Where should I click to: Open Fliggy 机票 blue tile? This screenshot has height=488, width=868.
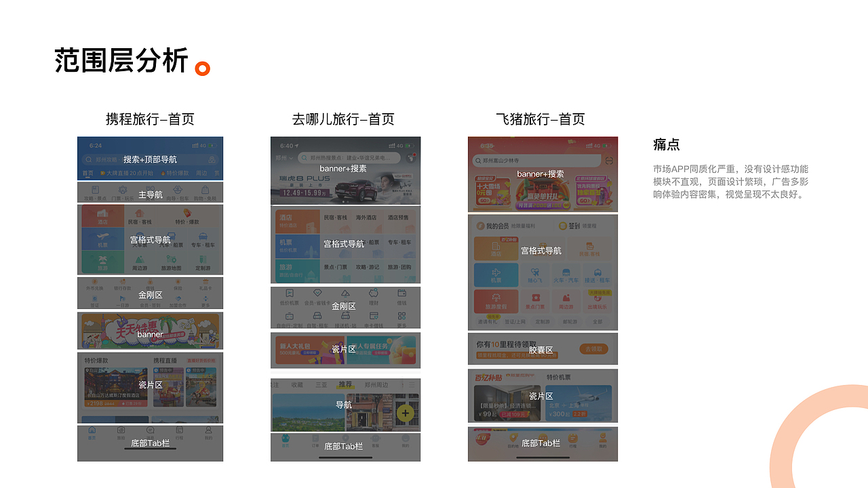496,274
